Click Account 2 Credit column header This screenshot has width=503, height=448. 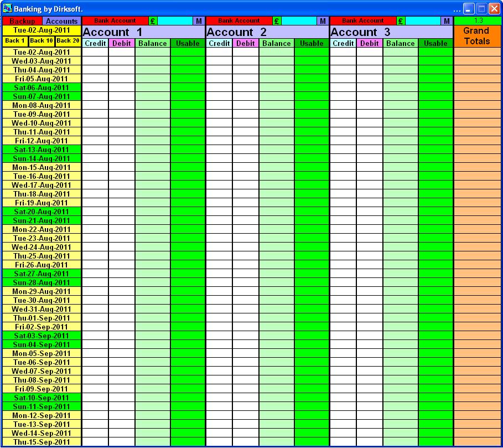coord(219,43)
